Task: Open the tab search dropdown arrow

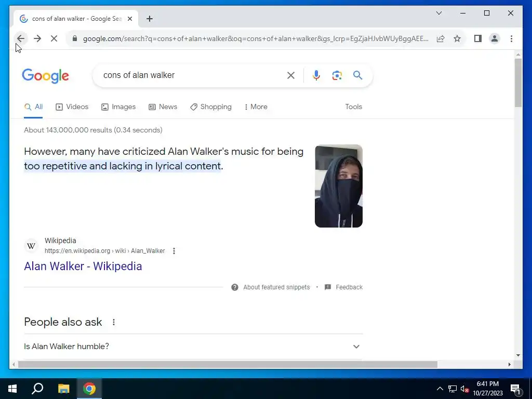Action: pos(438,13)
